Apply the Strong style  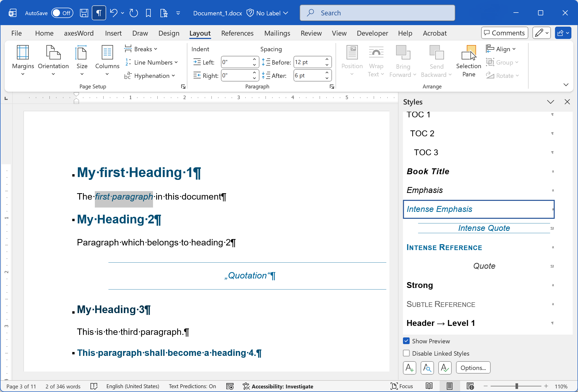(x=479, y=285)
